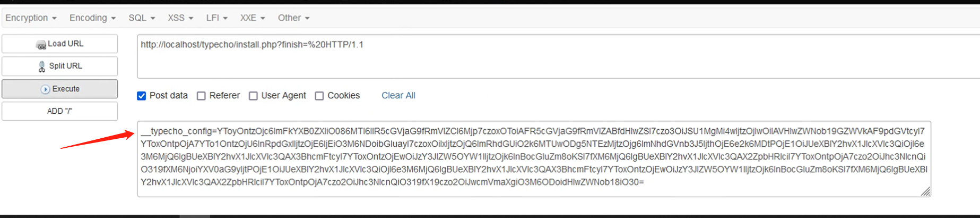Click the ADD "/" button
980x218 pixels.
tap(59, 111)
